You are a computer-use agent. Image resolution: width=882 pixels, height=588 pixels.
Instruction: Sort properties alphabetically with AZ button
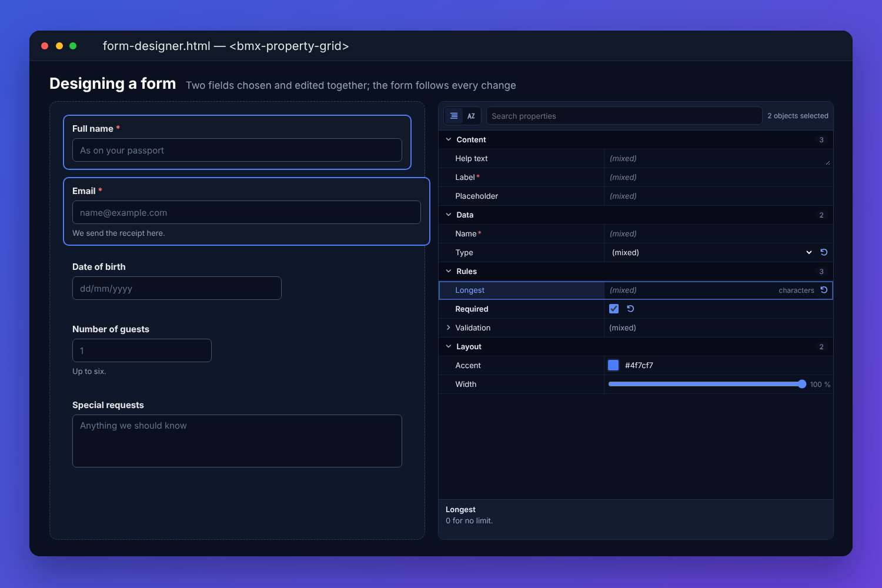471,116
